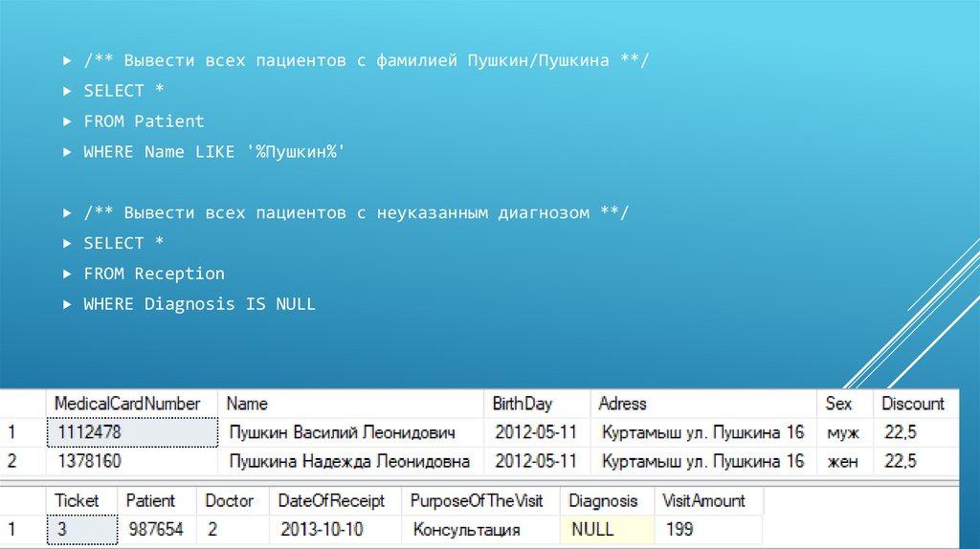This screenshot has height=549, width=980.
Task: Click the Sex column header
Action: point(838,404)
